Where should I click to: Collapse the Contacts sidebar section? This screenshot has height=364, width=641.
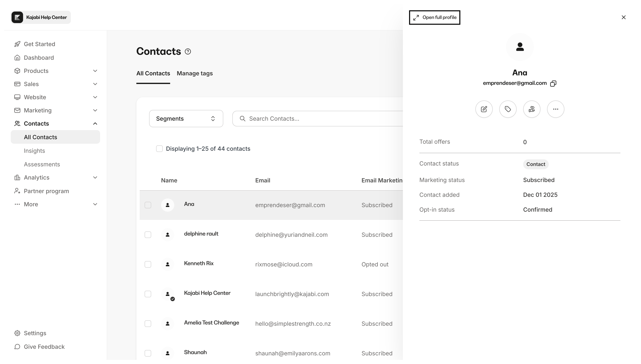(x=95, y=124)
